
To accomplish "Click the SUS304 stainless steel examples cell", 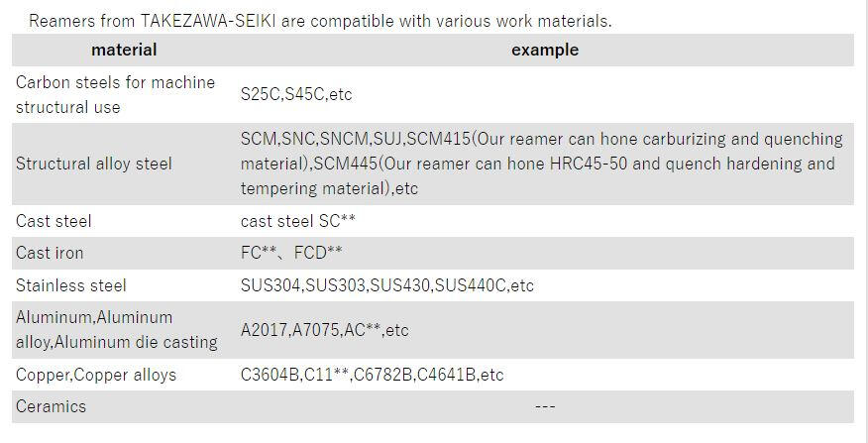I will [x=386, y=285].
